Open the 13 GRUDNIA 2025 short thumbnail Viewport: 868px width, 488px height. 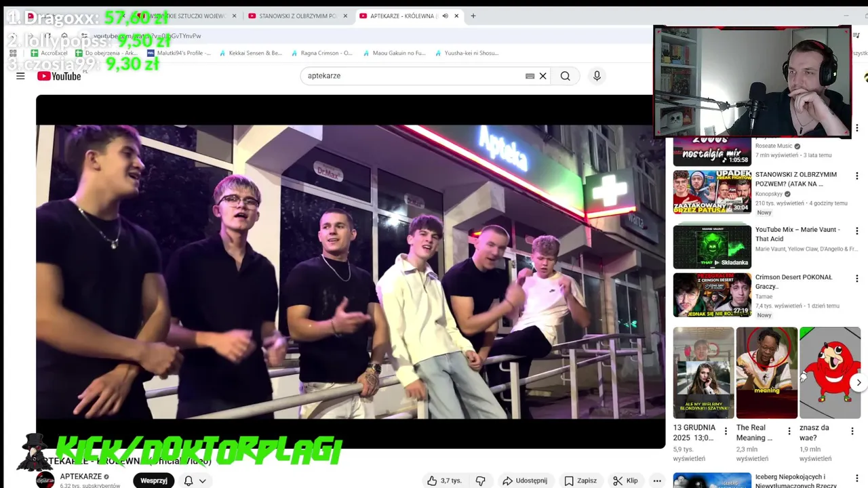pyautogui.click(x=703, y=373)
